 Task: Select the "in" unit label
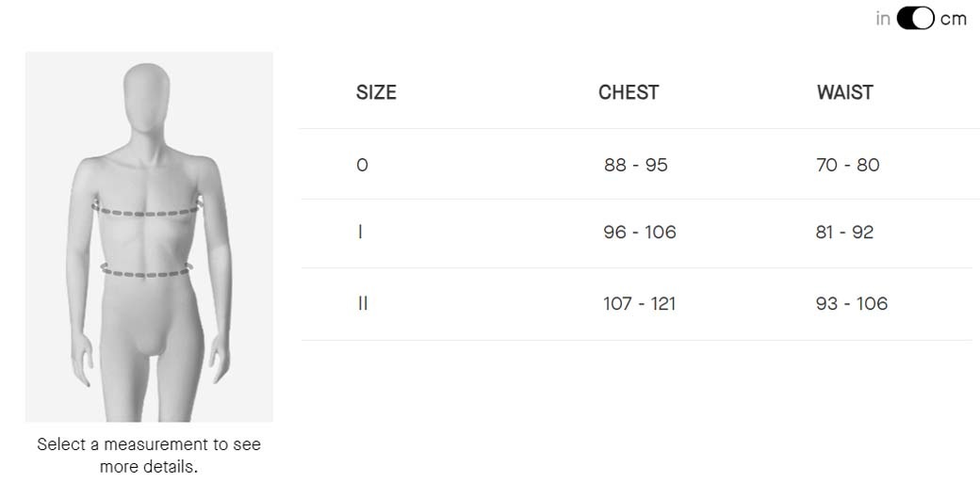point(883,19)
